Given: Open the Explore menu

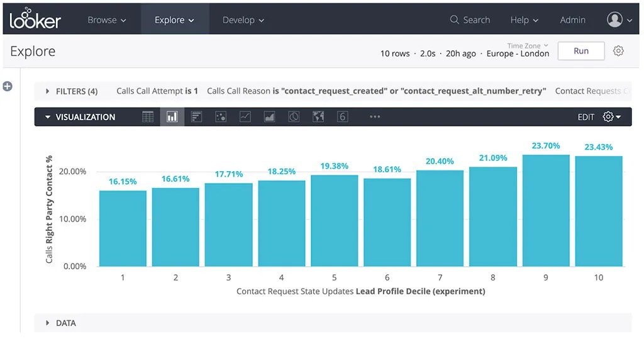Looking at the screenshot, I should coord(175,20).
